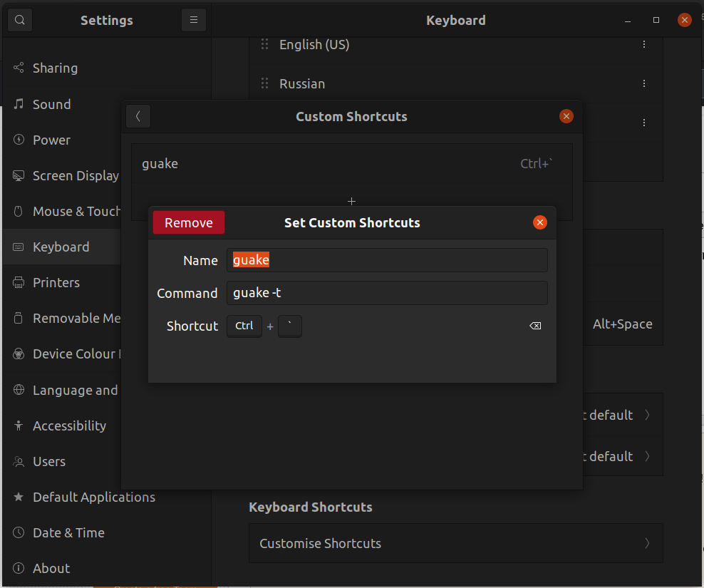Click the Sound icon in the sidebar
The height and width of the screenshot is (588, 704).
point(17,104)
